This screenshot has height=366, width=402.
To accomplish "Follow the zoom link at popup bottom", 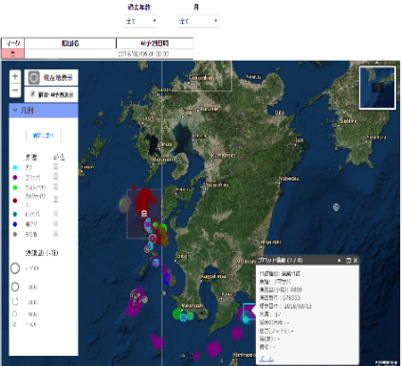I will 266,359.
